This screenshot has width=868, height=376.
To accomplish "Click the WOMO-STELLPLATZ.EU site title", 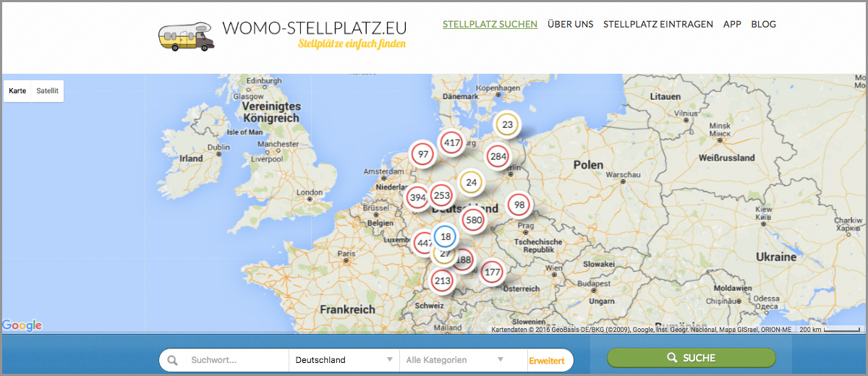I will (315, 27).
